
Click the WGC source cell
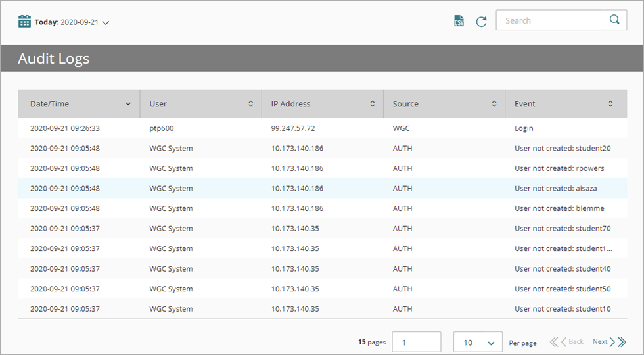coord(401,128)
